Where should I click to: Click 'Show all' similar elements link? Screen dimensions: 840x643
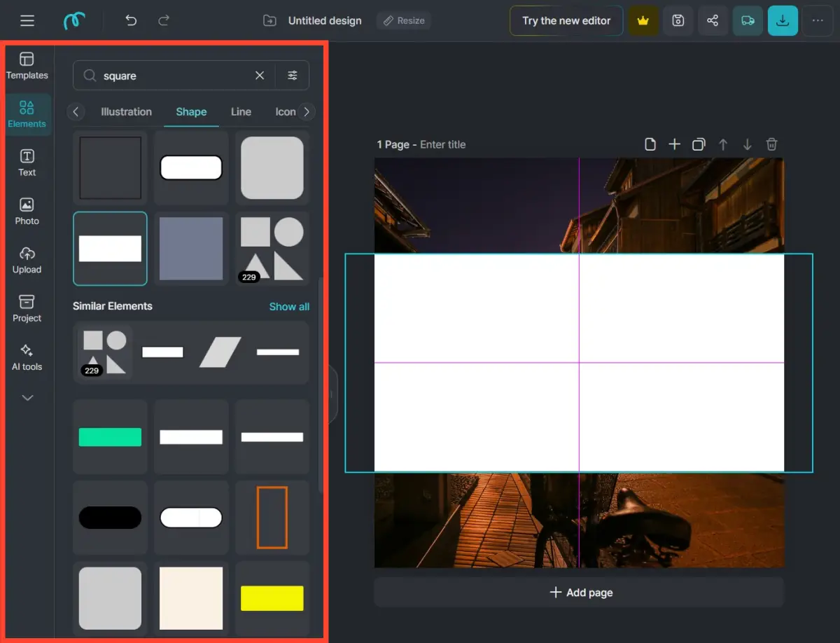click(x=289, y=307)
